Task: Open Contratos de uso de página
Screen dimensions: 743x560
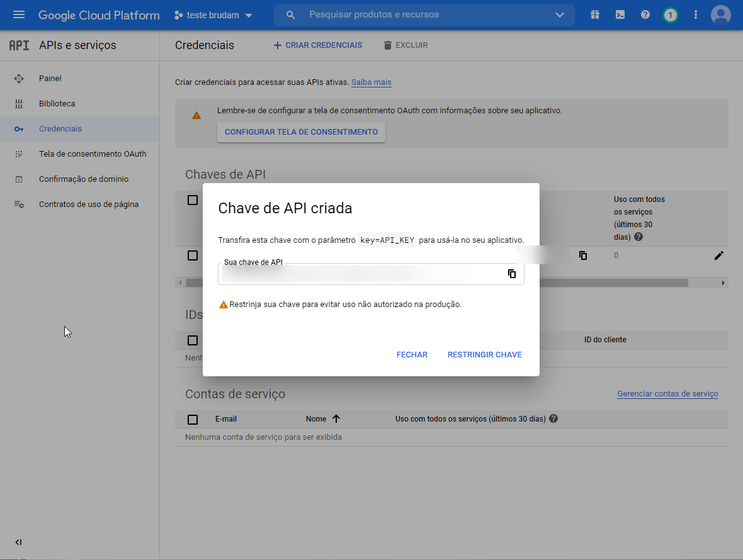Action: click(x=79, y=204)
